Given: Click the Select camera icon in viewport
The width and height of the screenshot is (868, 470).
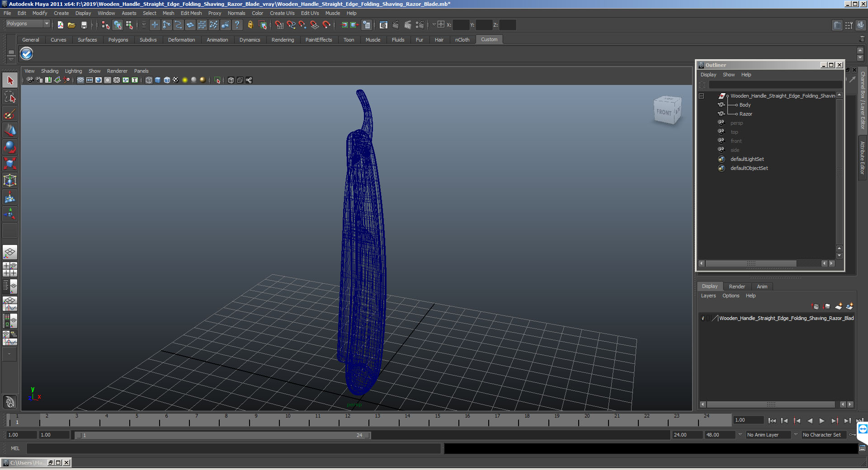Looking at the screenshot, I should 30,80.
